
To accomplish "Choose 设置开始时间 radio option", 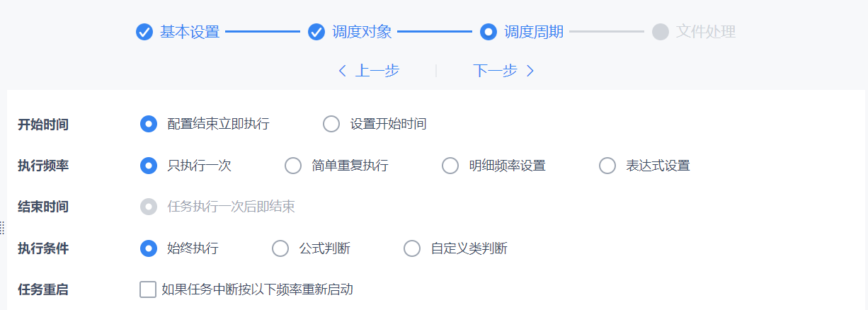I will pyautogui.click(x=331, y=124).
